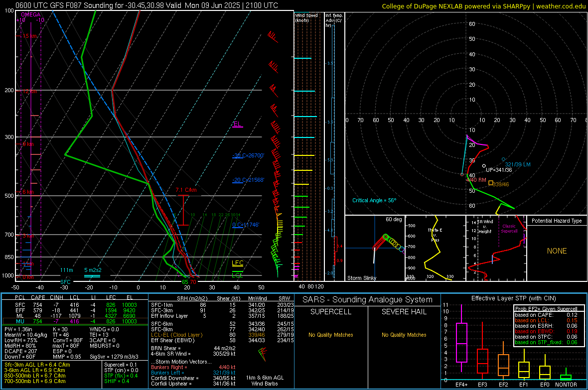Select the magenta EL level marker

tap(237, 125)
